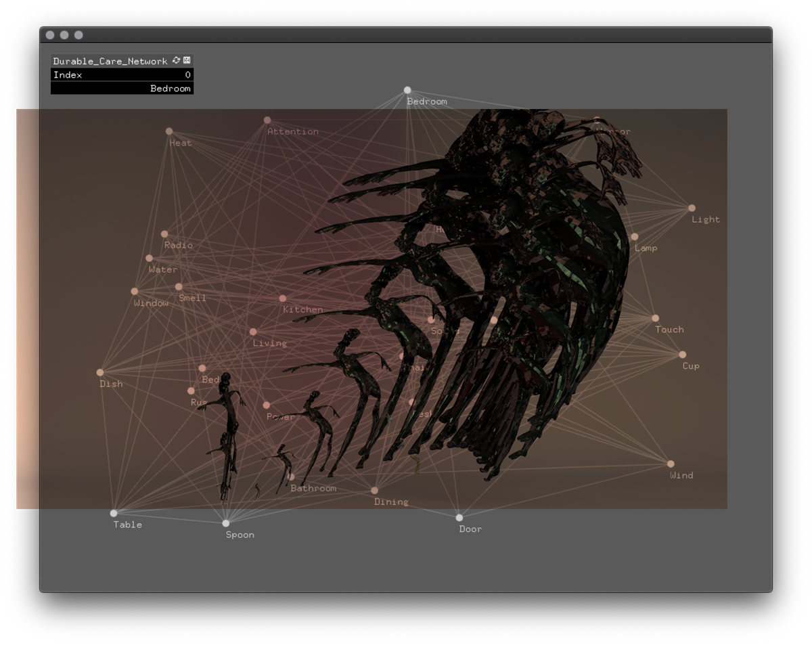Select the Bedroom node at the top
The width and height of the screenshot is (812, 645).
[407, 89]
